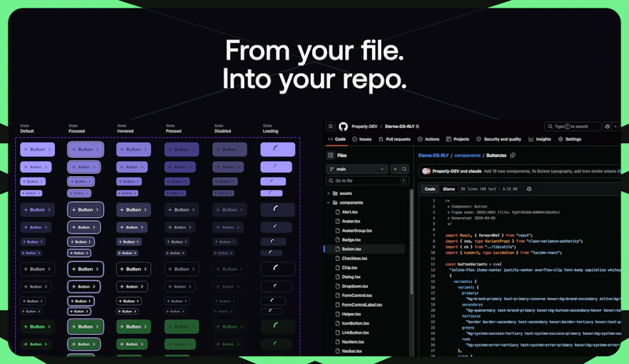The width and height of the screenshot is (629, 364).
Task: Go to the Actions tab
Action: point(429,139)
